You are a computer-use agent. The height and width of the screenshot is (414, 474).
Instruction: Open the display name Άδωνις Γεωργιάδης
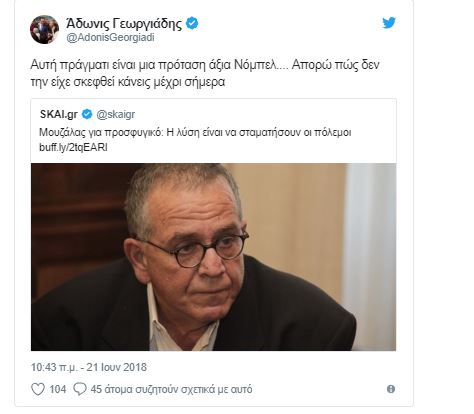[x=124, y=24]
